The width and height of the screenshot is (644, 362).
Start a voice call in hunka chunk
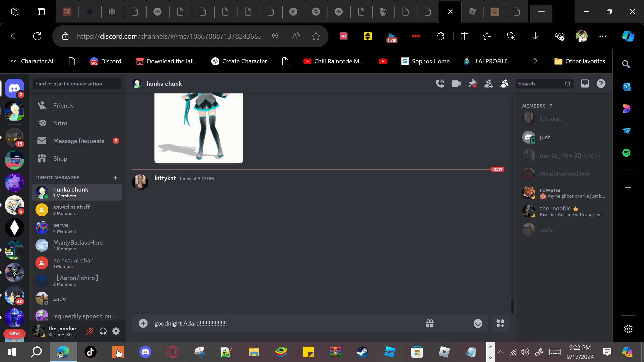tap(440, 83)
